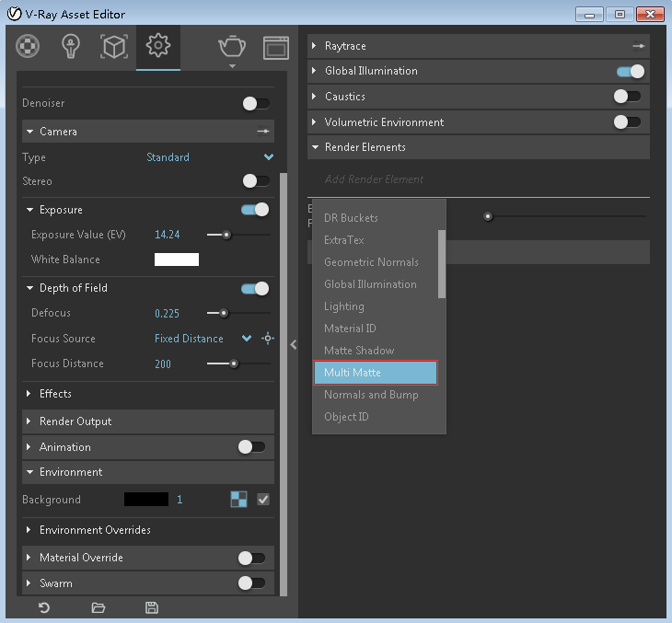Expand the Raytrace section
The height and width of the screenshot is (623, 672).
pyautogui.click(x=345, y=46)
